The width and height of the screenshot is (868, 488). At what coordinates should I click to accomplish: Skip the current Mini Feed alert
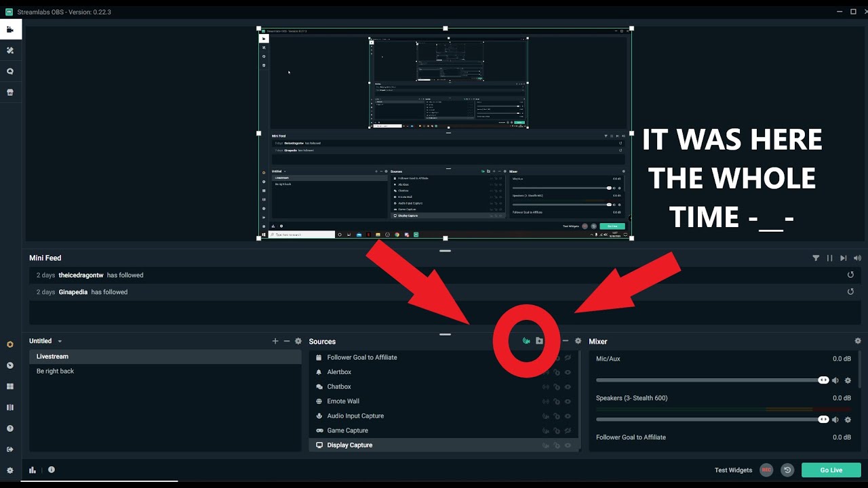click(844, 258)
